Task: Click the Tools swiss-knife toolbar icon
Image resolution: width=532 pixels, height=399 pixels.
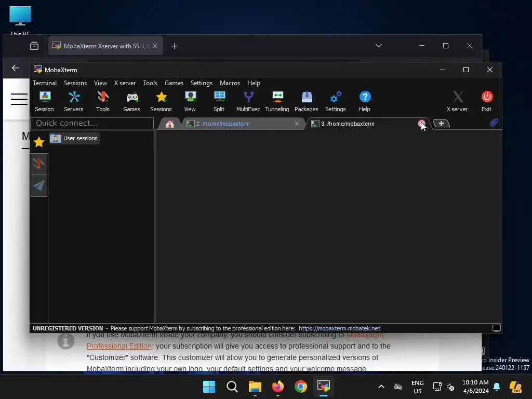Action: tap(102, 101)
